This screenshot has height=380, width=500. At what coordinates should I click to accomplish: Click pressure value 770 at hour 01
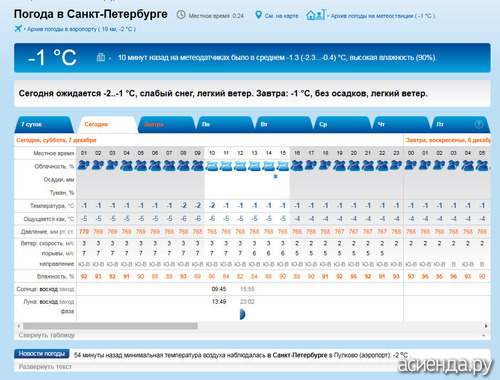click(84, 231)
